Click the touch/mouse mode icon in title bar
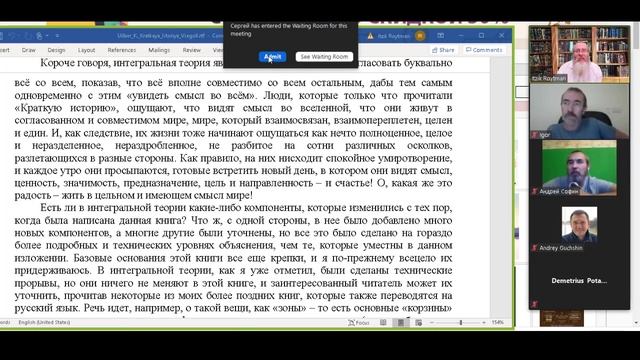The image size is (640, 360). point(40,36)
